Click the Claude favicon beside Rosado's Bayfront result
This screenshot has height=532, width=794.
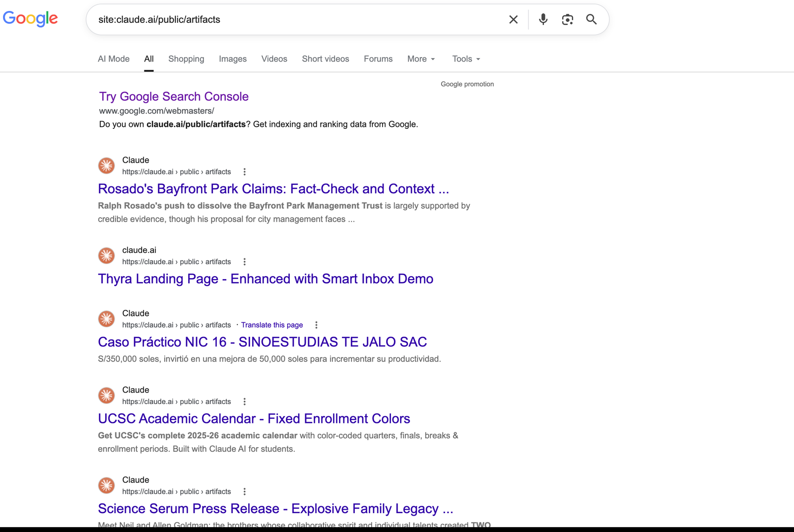[106, 166]
